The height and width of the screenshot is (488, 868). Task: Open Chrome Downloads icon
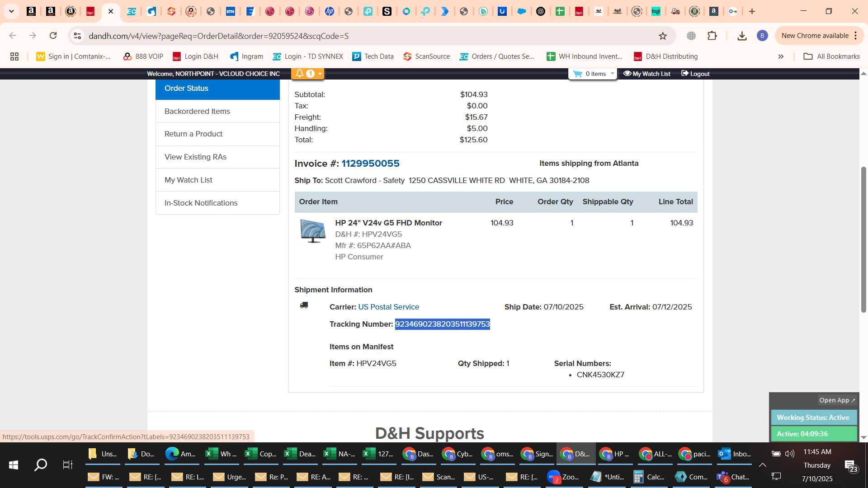742,36
